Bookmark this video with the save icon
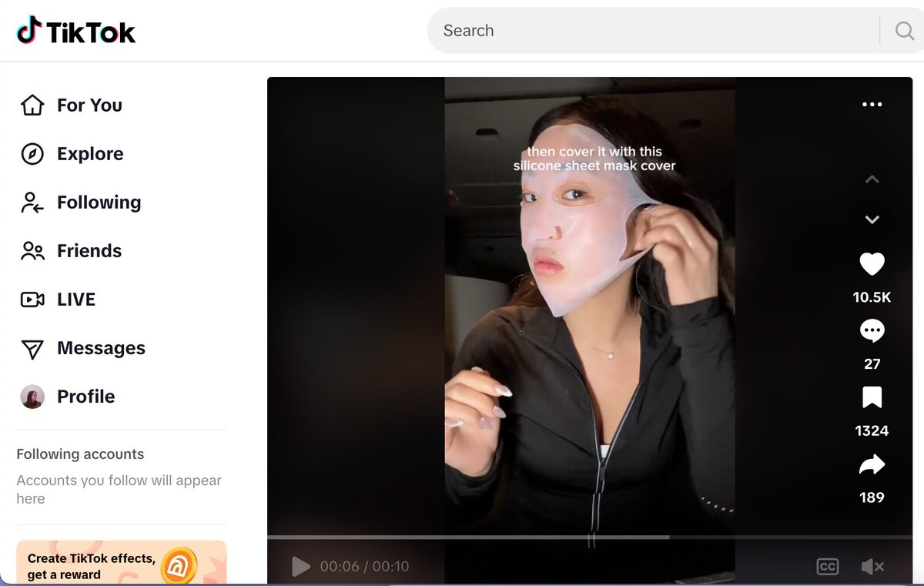This screenshot has width=924, height=586. coord(872,397)
